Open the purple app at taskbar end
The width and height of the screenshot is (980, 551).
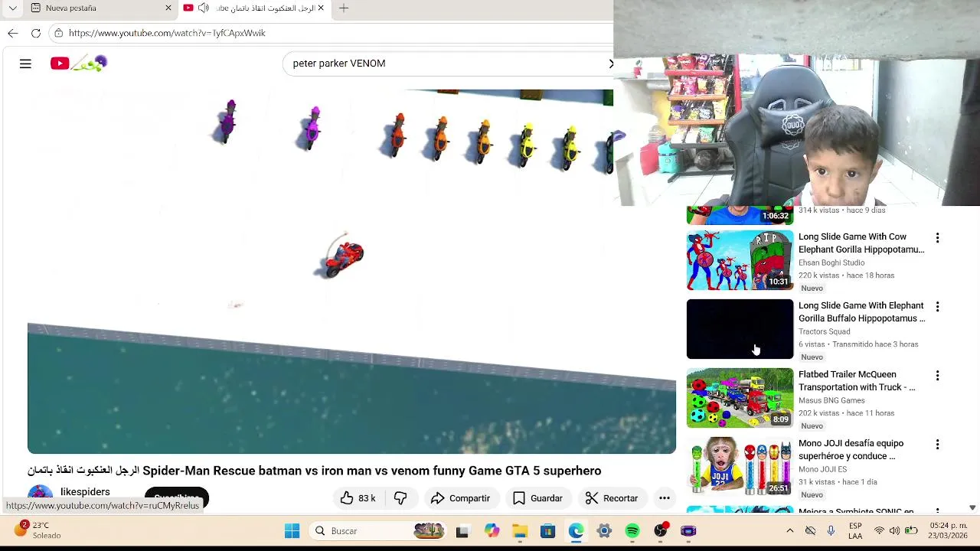(688, 531)
